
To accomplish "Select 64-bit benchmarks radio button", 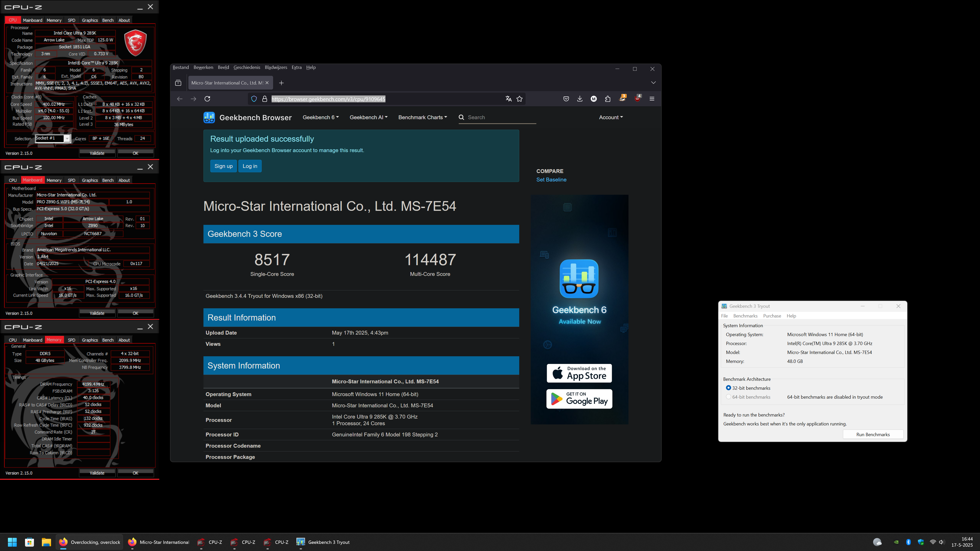I will 729,397.
